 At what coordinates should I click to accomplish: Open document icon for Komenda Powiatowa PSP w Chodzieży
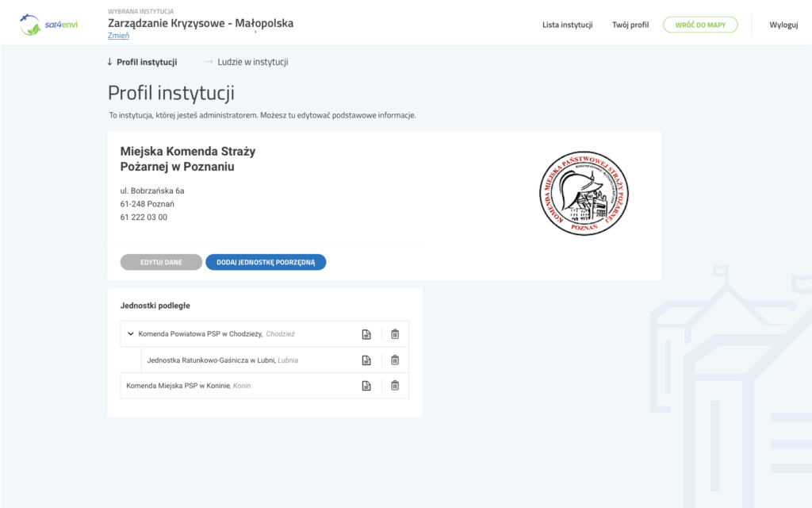click(366, 333)
